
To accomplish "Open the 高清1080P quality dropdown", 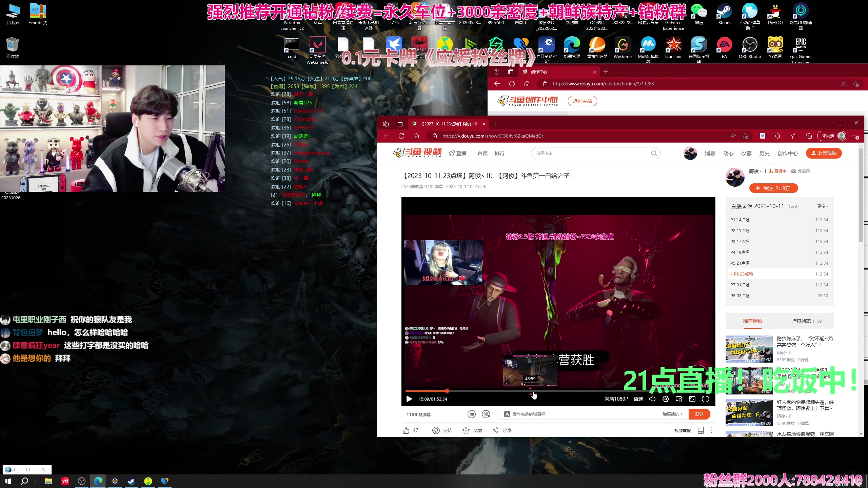I will (x=616, y=399).
